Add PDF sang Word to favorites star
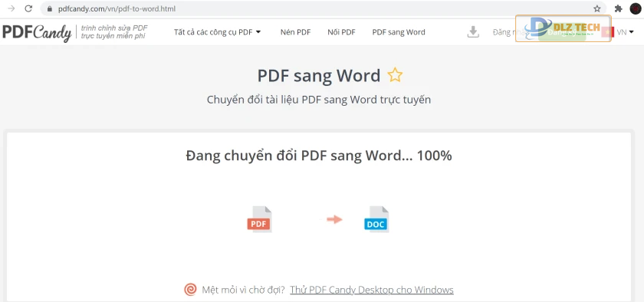The image size is (644, 302). pyautogui.click(x=395, y=75)
